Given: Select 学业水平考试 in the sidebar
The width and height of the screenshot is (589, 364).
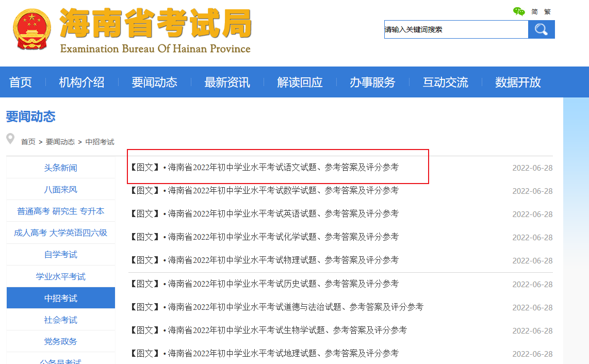Looking at the screenshot, I should 61,276.
